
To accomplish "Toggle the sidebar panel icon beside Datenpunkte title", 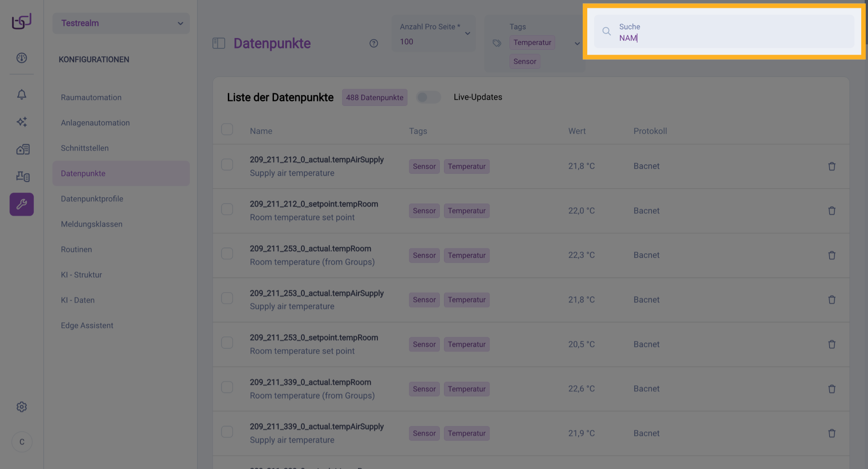I will coord(219,43).
